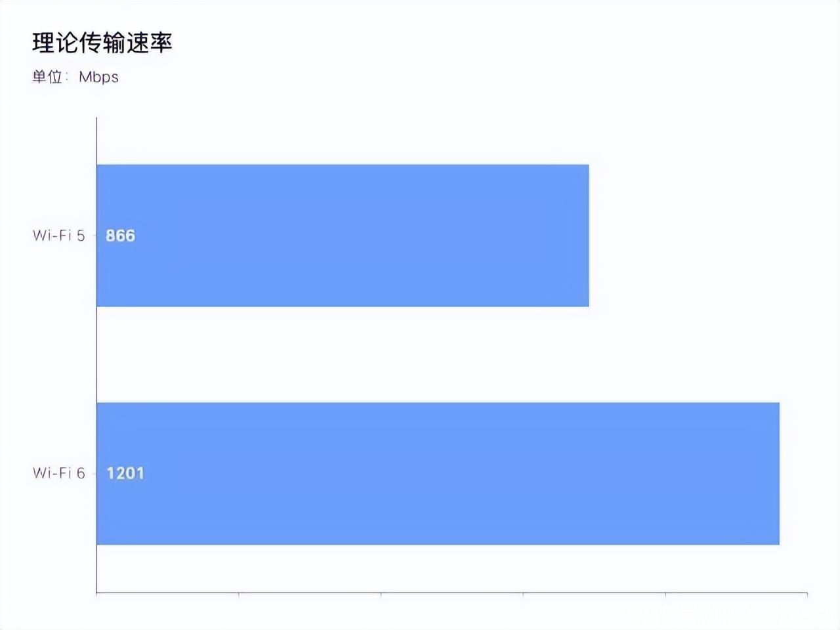
Task: Click the chart title 理论传输速率
Action: click(102, 43)
